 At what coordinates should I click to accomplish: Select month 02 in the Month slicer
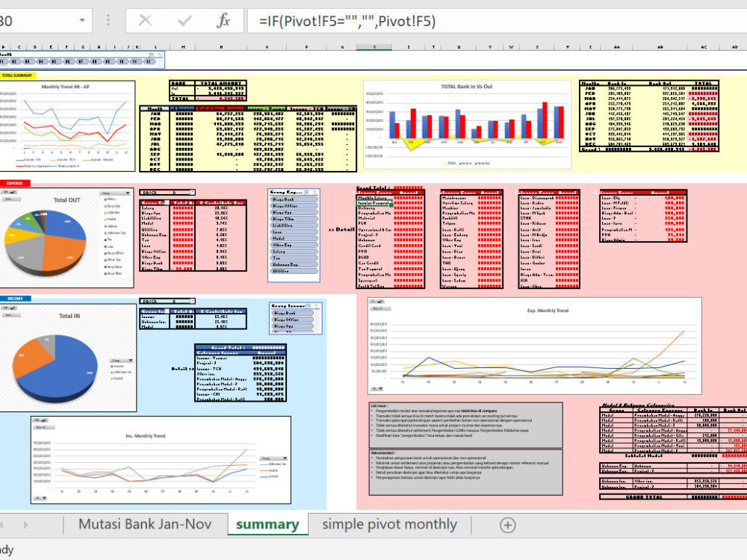[14, 61]
